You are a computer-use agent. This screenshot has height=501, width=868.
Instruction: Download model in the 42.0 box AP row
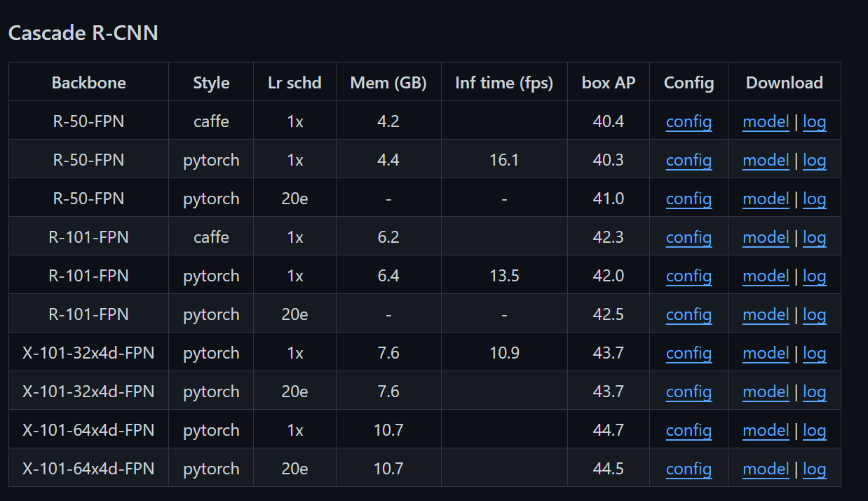[x=766, y=276]
